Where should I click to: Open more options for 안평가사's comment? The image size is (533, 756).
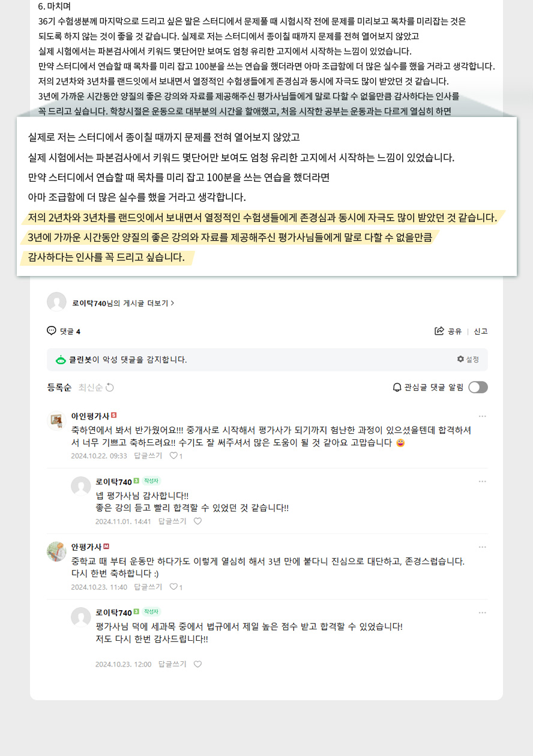click(483, 547)
